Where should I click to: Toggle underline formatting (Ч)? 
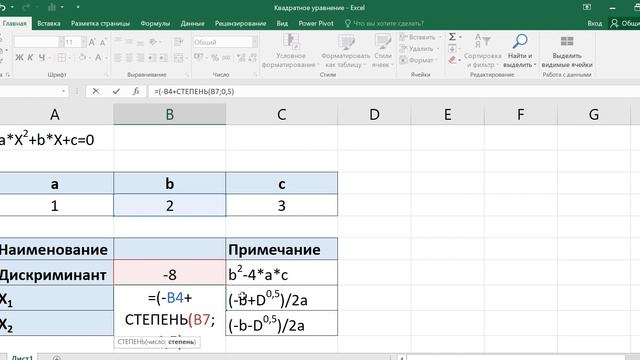(x=41, y=58)
